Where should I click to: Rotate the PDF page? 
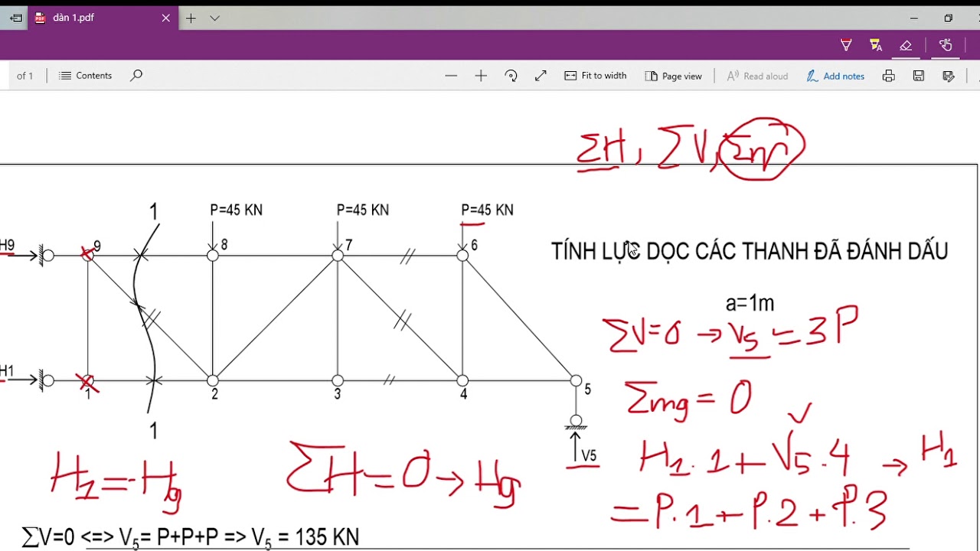click(511, 76)
